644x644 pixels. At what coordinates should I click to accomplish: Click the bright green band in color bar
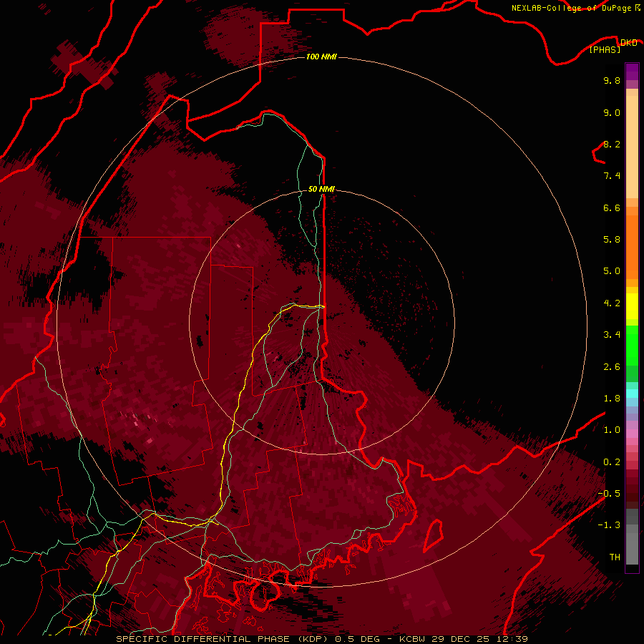coord(632,345)
